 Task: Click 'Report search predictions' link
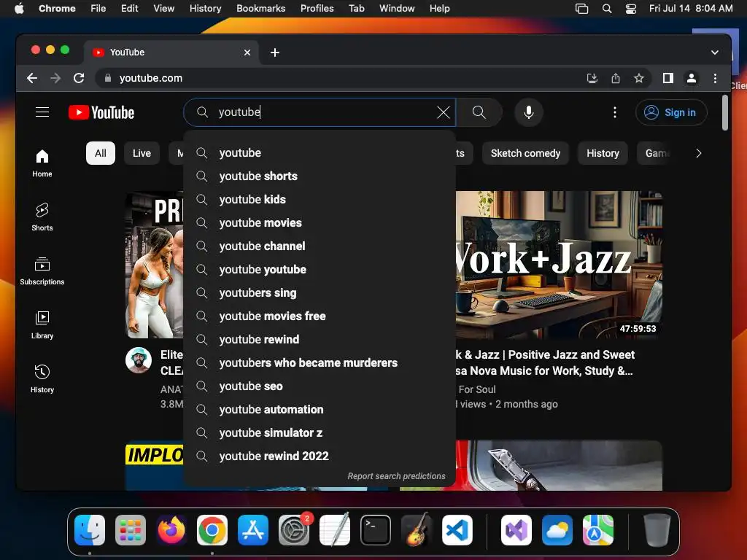(396, 476)
